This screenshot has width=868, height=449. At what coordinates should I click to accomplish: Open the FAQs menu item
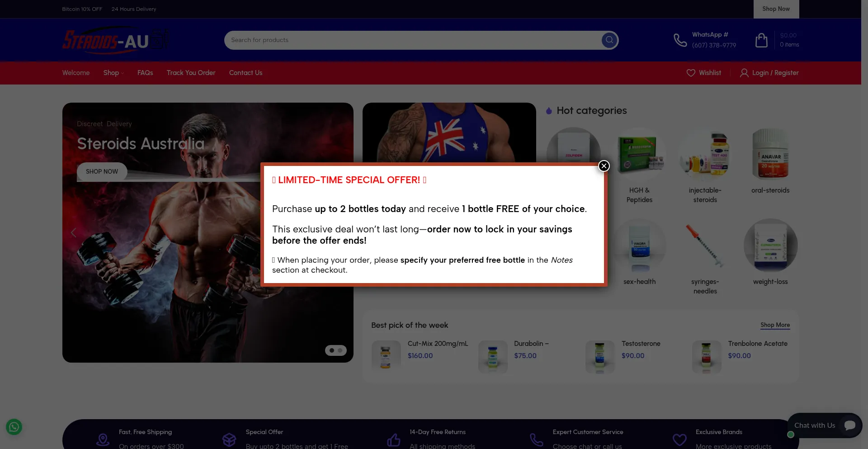[x=145, y=73]
